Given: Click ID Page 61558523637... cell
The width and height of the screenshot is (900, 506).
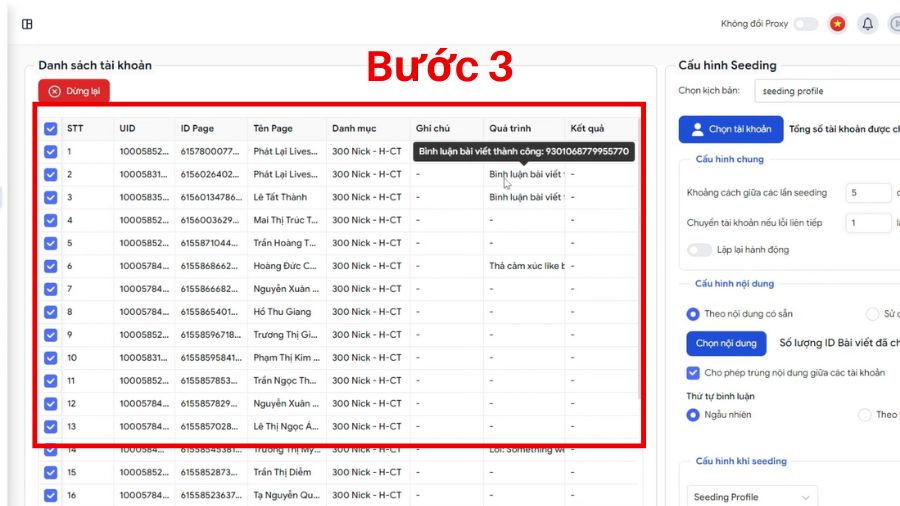Looking at the screenshot, I should click(211, 496).
